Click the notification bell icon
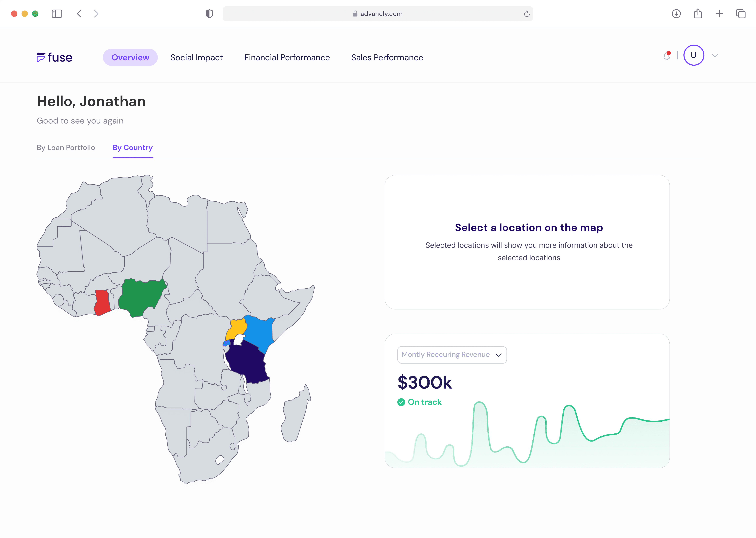Image resolution: width=756 pixels, height=538 pixels. (x=667, y=56)
